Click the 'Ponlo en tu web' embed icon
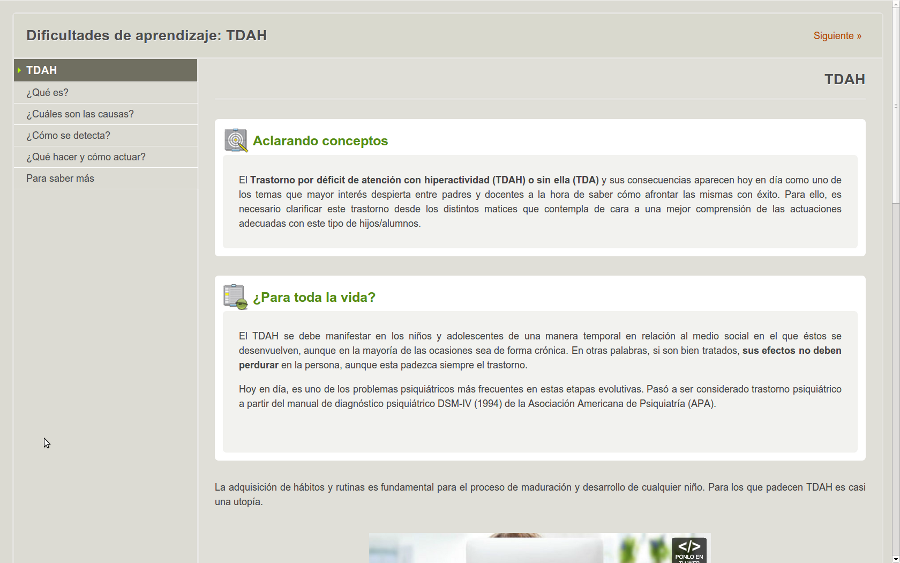Viewport: 900px width, 563px height. click(689, 549)
